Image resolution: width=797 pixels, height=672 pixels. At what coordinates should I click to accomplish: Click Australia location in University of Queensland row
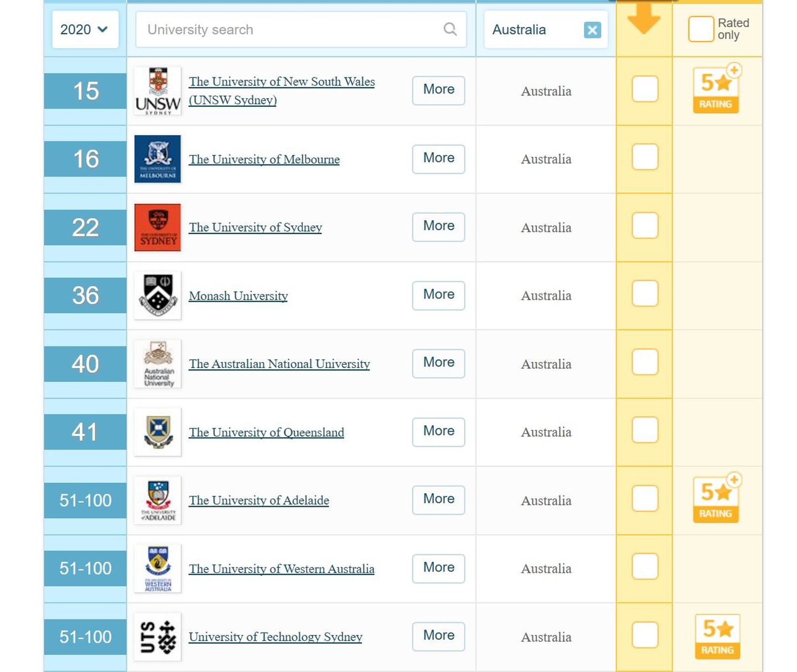coord(546,432)
